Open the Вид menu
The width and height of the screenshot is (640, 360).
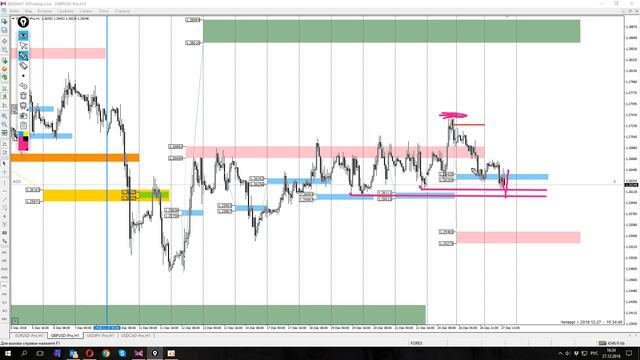(29, 11)
